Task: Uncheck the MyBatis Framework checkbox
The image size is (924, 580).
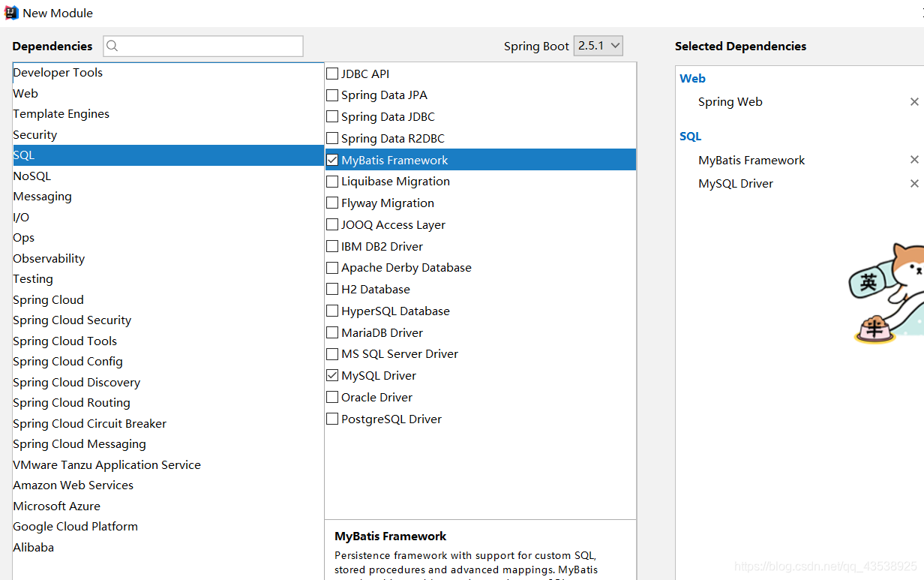Action: tap(332, 160)
